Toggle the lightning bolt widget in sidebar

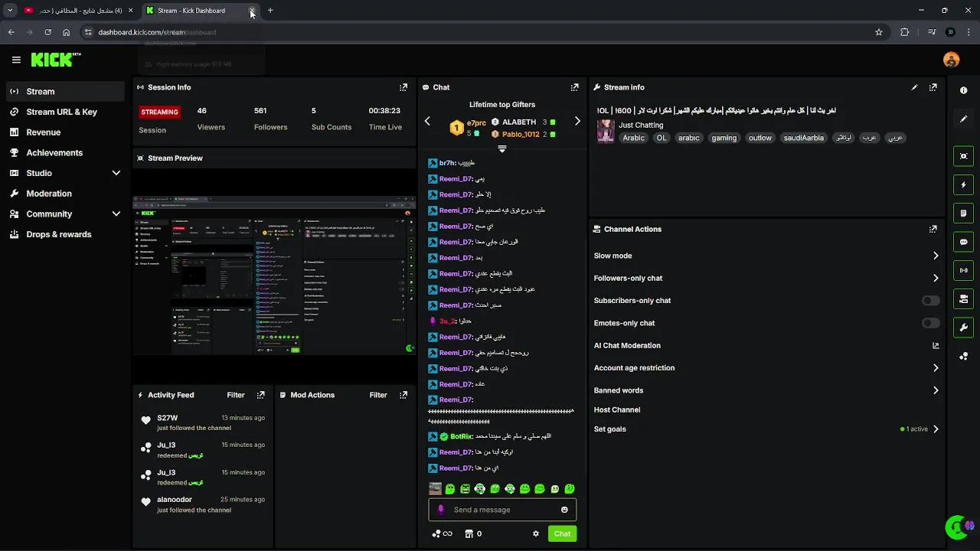point(963,184)
